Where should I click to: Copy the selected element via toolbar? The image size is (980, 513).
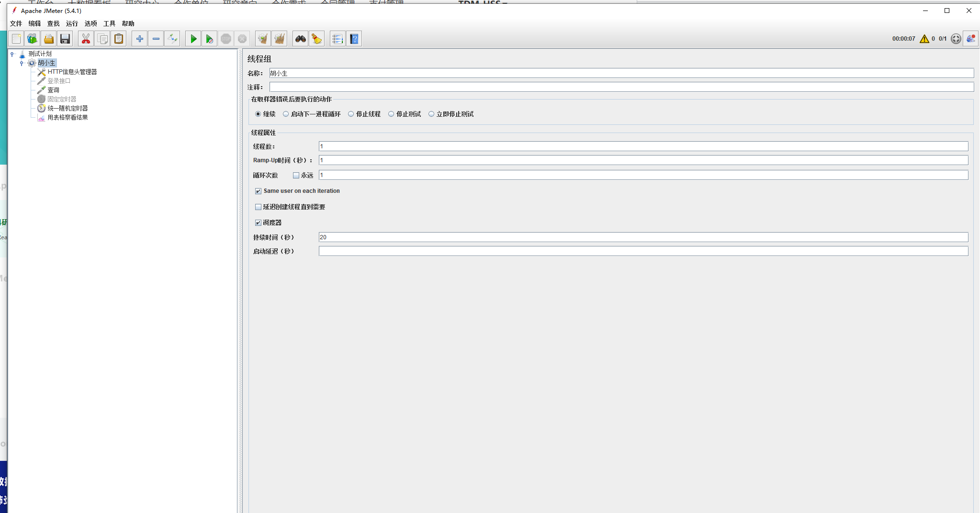pos(102,39)
